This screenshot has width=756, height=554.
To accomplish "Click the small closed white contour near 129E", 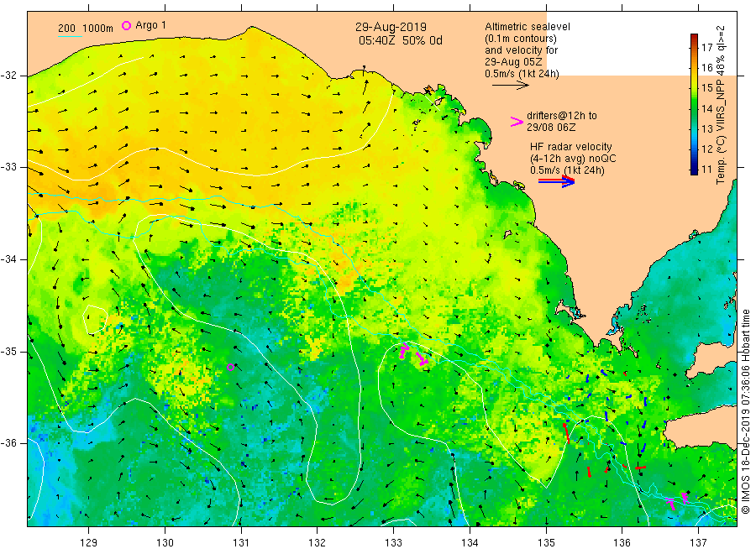I will (x=96, y=320).
